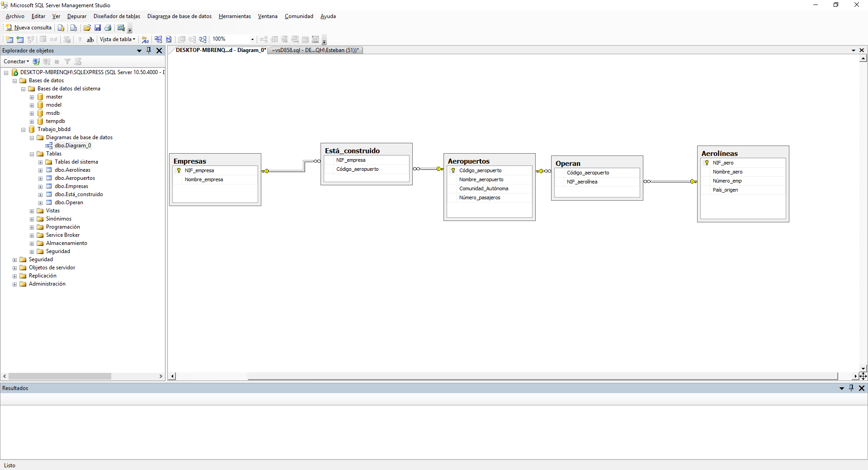Collapse the Bases de datos del sistema node
This screenshot has width=868, height=470.
[x=23, y=89]
